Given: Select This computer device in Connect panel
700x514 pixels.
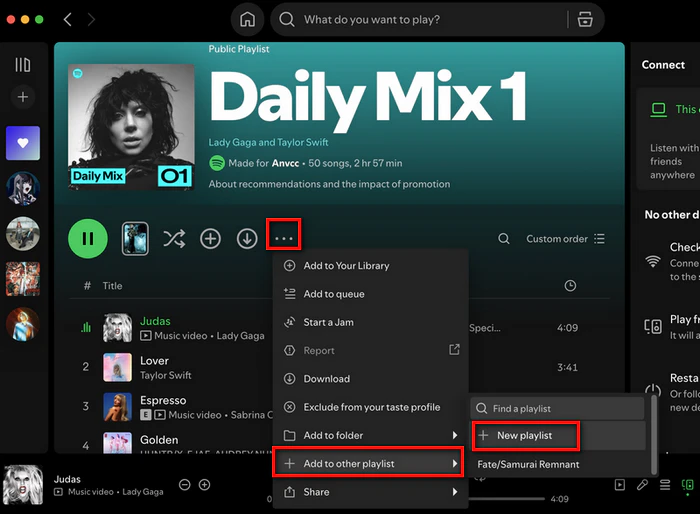Looking at the screenshot, I should coord(675,109).
